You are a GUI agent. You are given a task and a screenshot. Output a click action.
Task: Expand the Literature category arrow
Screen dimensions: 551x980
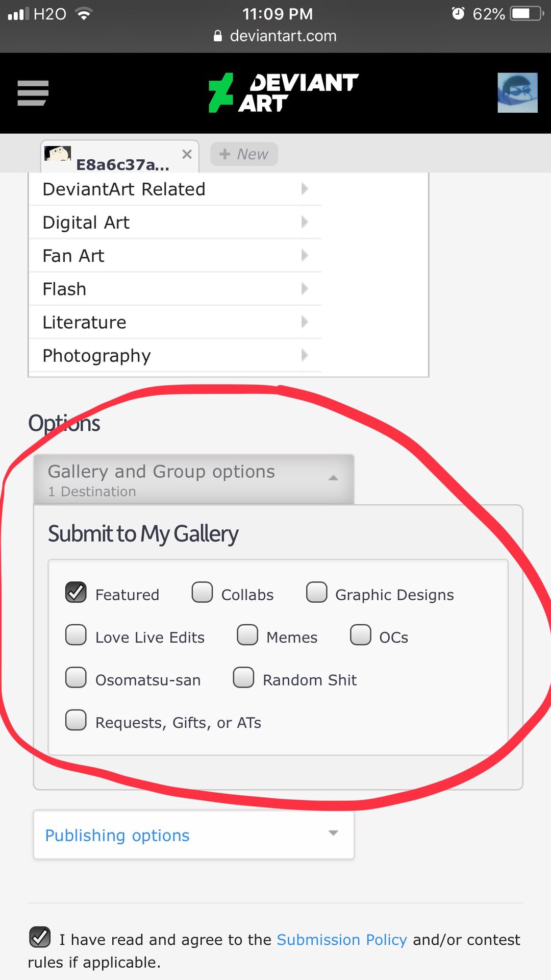click(305, 322)
